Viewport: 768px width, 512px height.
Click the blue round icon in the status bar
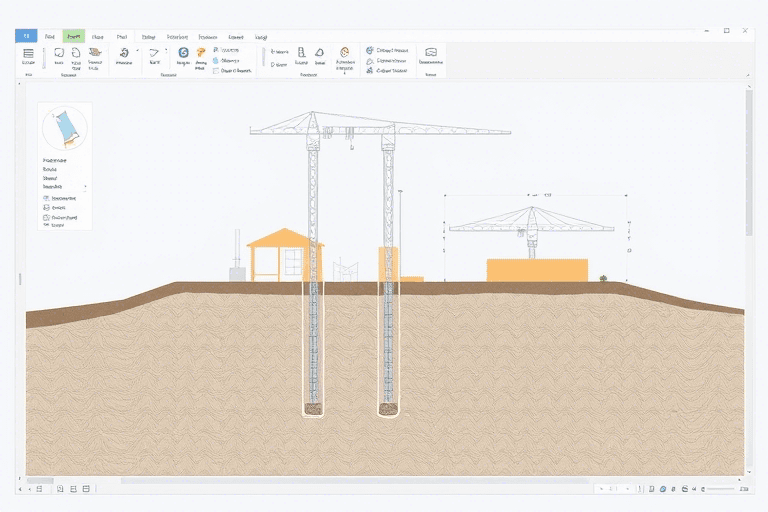click(663, 489)
